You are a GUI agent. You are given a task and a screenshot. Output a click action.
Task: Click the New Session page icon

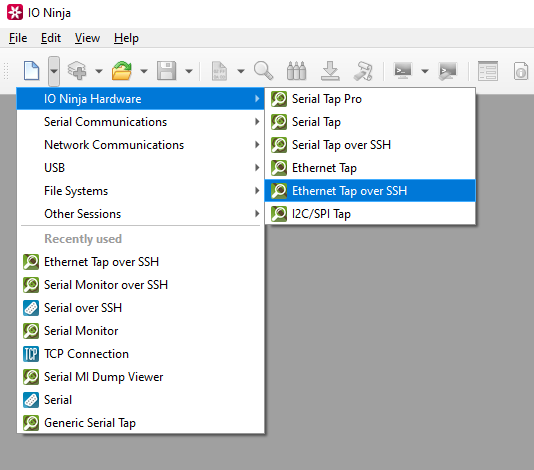(31, 71)
